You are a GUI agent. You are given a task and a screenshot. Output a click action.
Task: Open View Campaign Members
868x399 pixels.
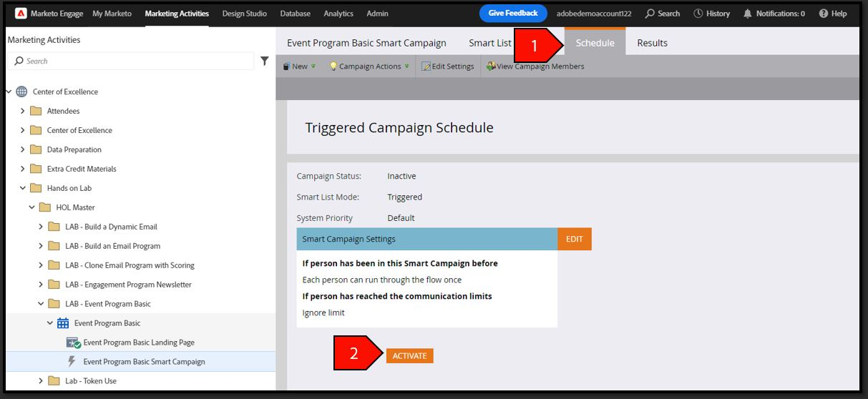[x=535, y=66]
